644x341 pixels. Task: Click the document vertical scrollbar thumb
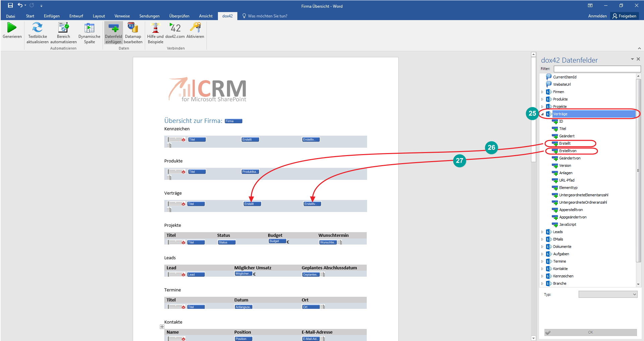coord(533,110)
